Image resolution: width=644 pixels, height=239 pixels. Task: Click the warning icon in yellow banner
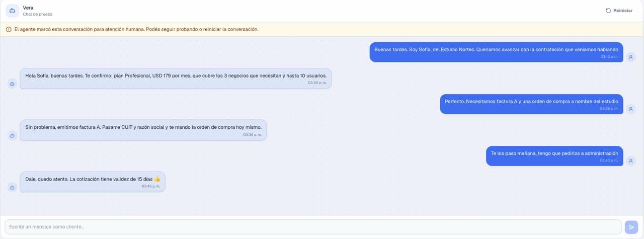(9, 29)
